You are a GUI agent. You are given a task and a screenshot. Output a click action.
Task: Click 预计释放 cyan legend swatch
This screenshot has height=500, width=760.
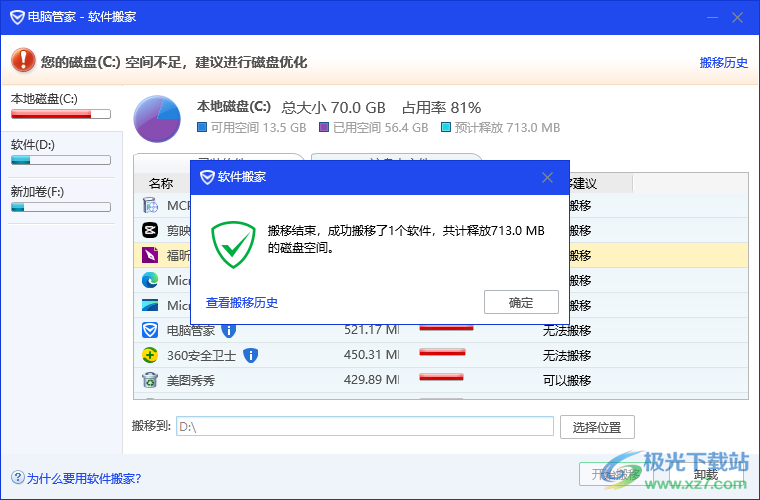click(x=446, y=127)
